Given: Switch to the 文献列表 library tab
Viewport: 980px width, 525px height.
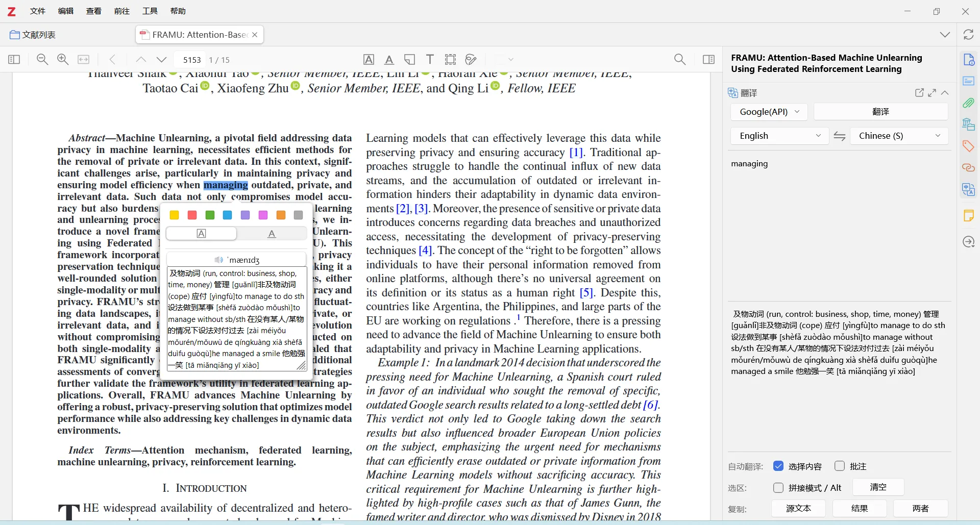Looking at the screenshot, I should (33, 35).
